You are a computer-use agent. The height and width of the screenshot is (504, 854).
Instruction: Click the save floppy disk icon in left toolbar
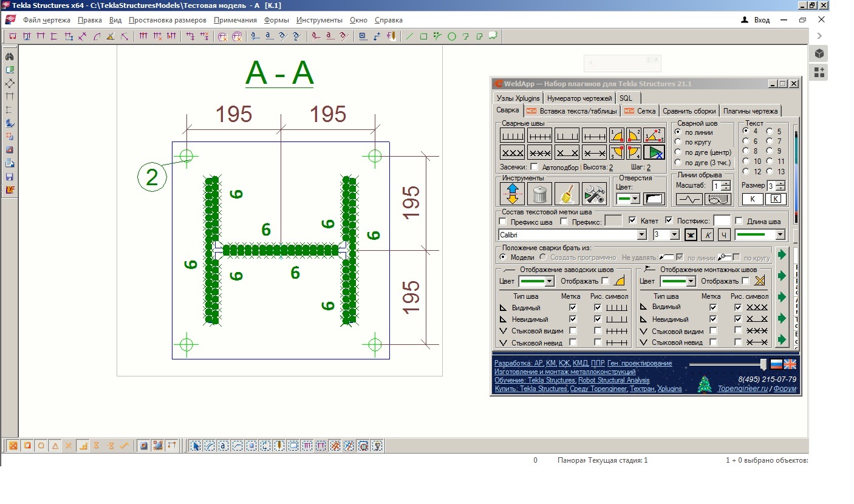[10, 177]
